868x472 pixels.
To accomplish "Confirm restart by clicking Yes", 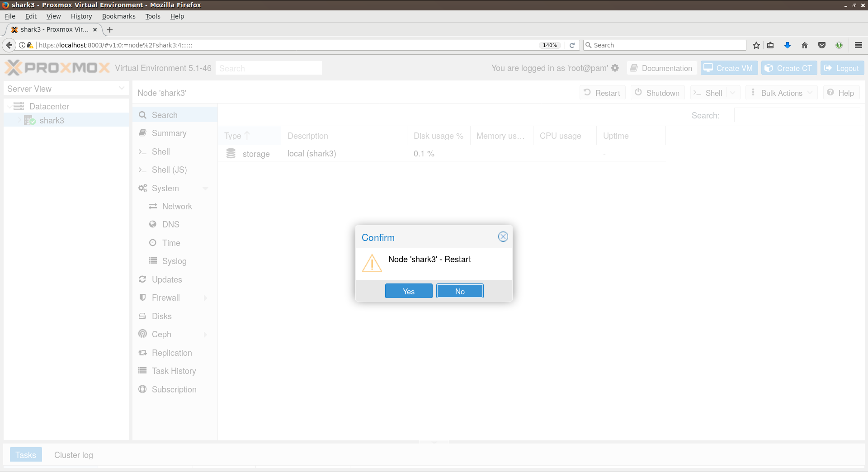I will (x=409, y=291).
